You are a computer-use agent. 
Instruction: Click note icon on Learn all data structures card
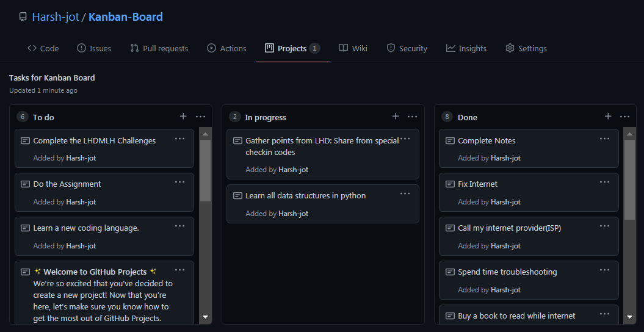[x=237, y=196]
